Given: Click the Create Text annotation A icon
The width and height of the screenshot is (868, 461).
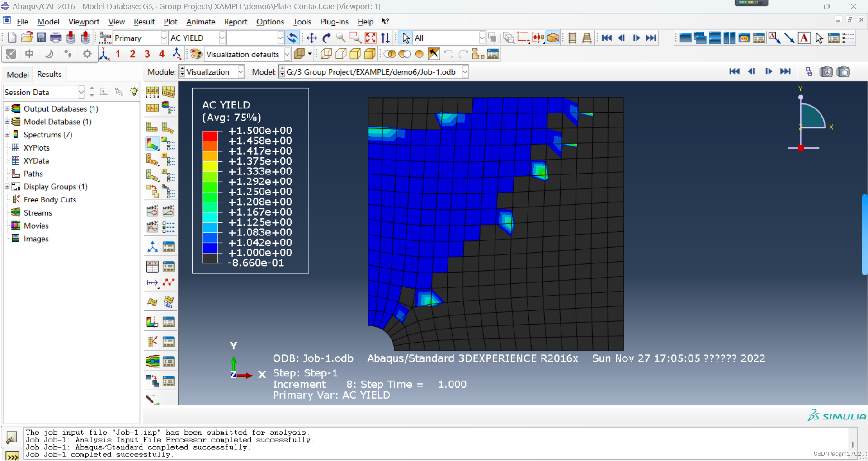Looking at the screenshot, I should pos(804,38).
